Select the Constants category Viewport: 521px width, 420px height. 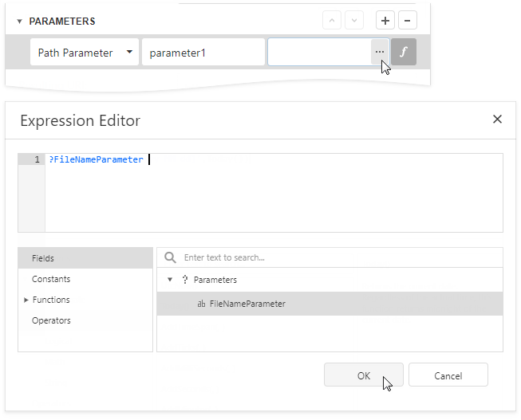pyautogui.click(x=51, y=280)
